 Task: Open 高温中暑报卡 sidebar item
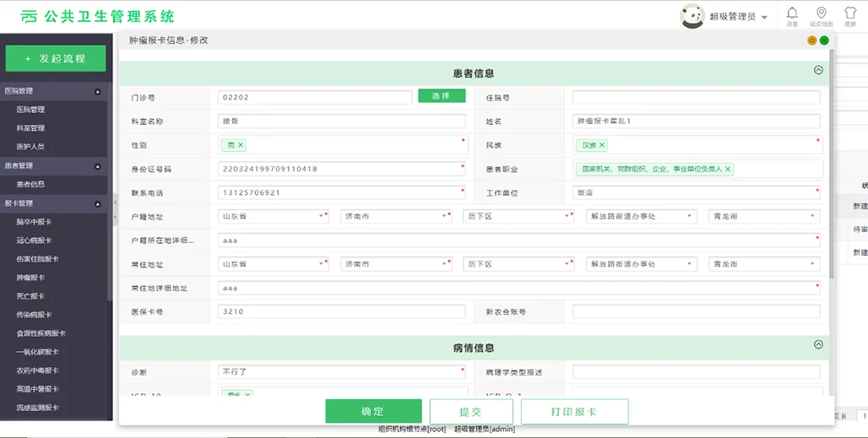[x=37, y=389]
